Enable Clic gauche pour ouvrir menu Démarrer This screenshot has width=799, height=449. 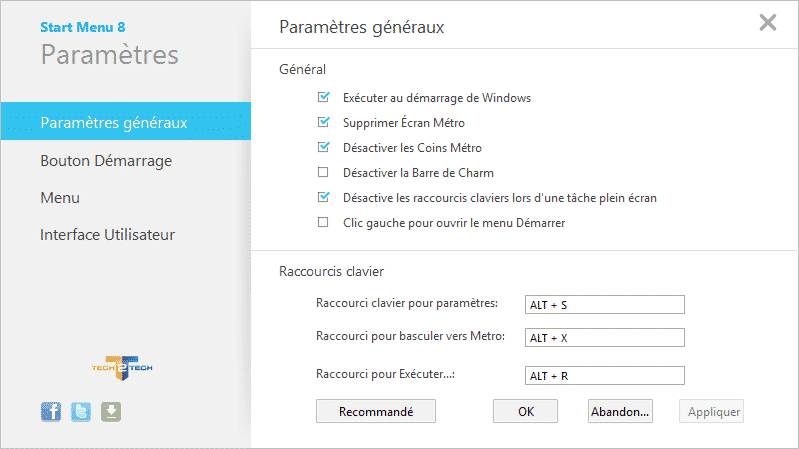tap(323, 222)
